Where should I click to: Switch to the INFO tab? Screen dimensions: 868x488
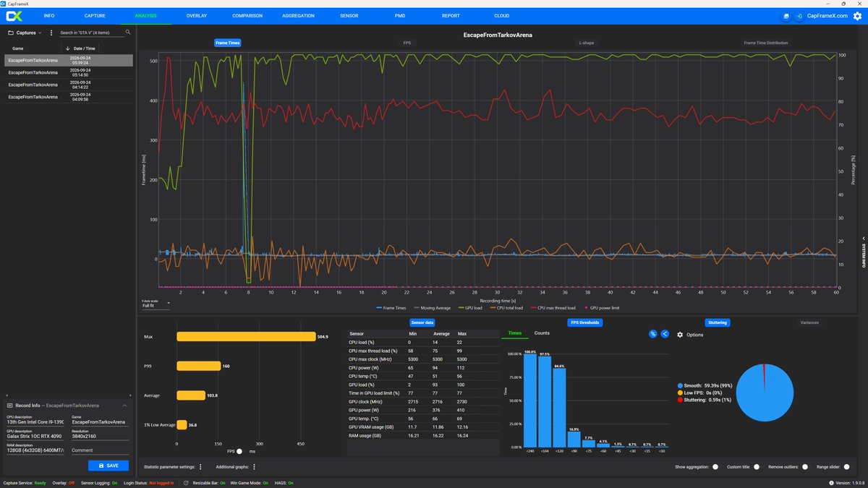coord(49,15)
